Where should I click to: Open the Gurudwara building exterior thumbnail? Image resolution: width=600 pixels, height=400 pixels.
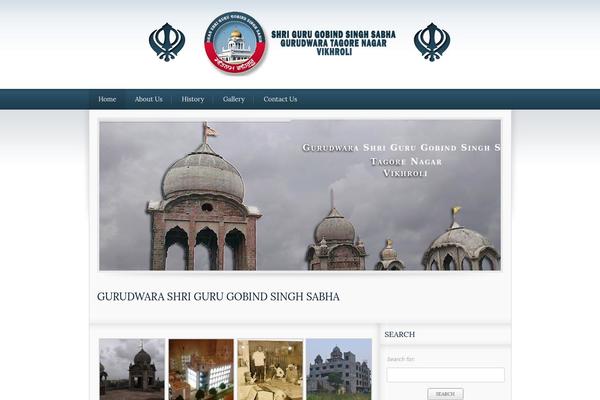tap(339, 369)
